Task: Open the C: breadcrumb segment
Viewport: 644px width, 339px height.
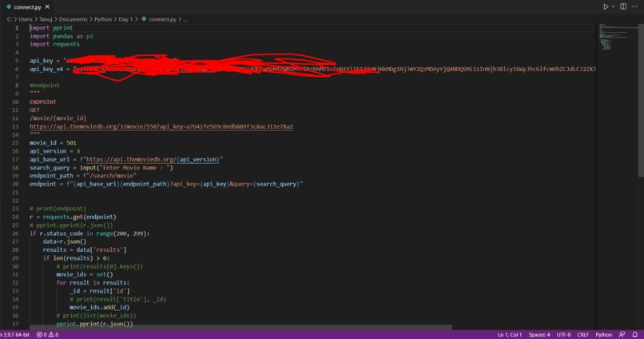Action: 10,19
